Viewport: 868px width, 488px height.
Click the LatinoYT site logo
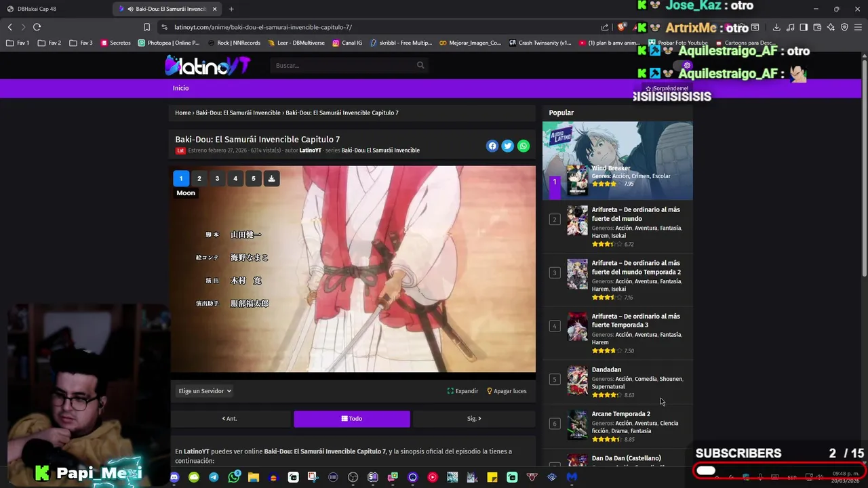click(208, 65)
